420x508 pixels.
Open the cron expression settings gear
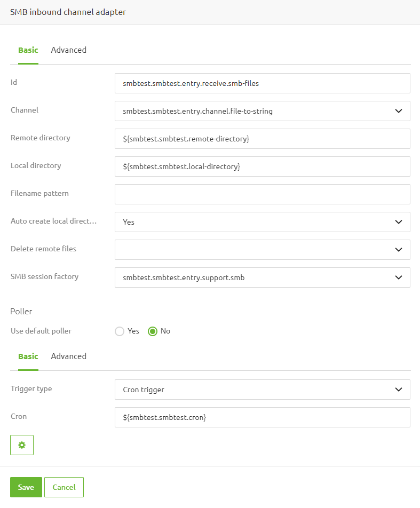click(21, 444)
